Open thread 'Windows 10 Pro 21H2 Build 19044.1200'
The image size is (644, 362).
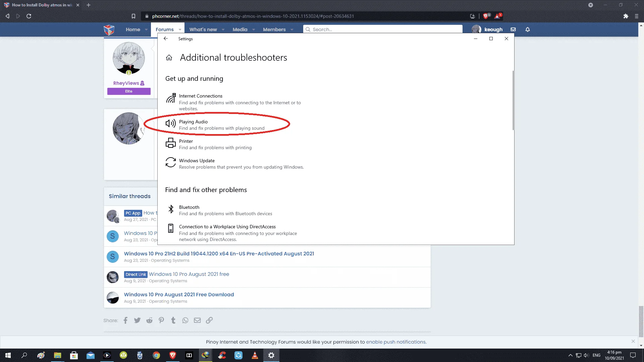click(x=219, y=254)
